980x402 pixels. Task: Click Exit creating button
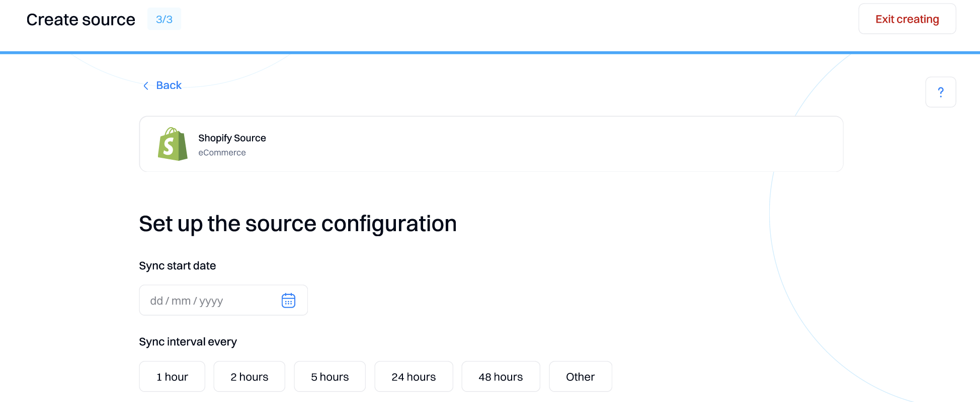coord(907,19)
